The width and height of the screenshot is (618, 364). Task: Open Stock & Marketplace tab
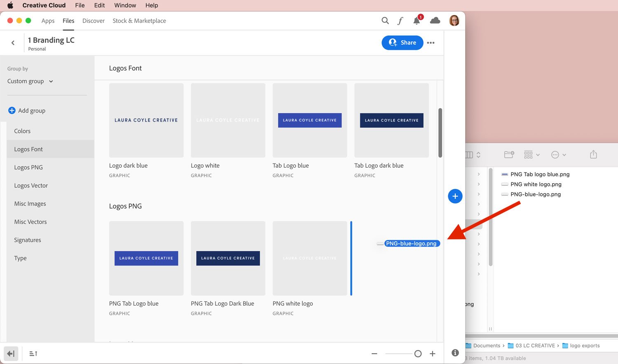pyautogui.click(x=139, y=21)
